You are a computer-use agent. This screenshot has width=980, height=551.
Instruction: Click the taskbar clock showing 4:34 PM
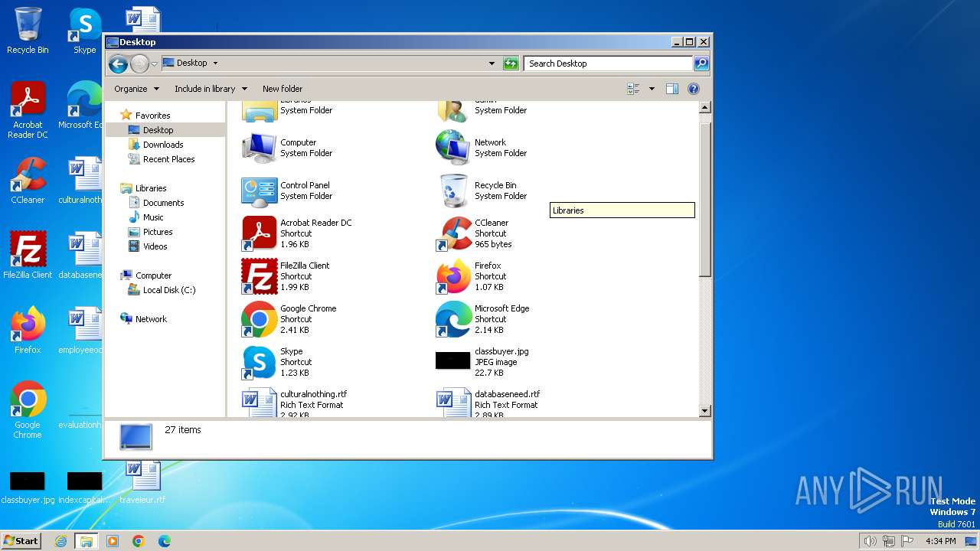pyautogui.click(x=941, y=541)
